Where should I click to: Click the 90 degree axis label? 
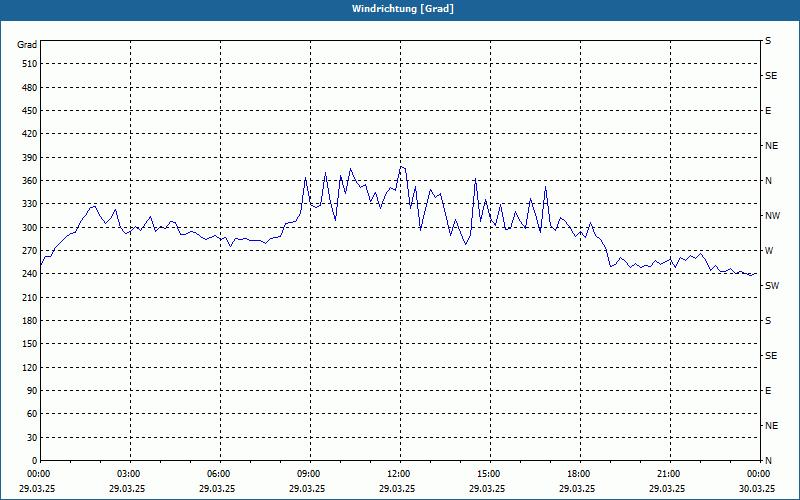click(x=32, y=391)
